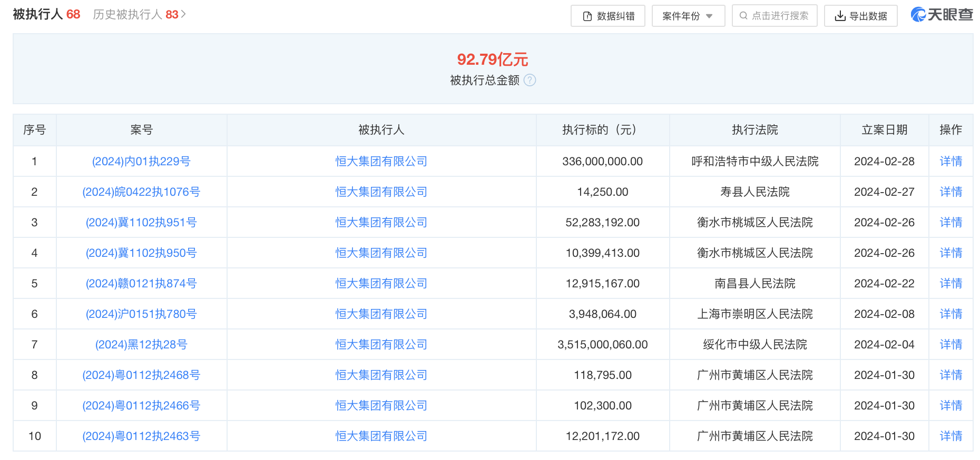The image size is (980, 460).
Task: Open 详情 for the 寿县人民法院 case
Action: point(950,192)
